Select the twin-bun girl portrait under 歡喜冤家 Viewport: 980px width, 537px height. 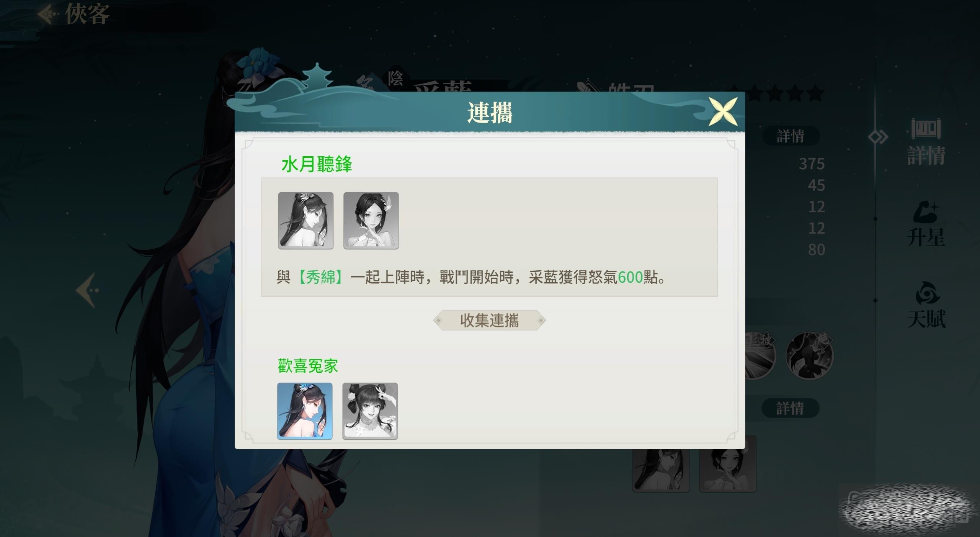coord(370,411)
